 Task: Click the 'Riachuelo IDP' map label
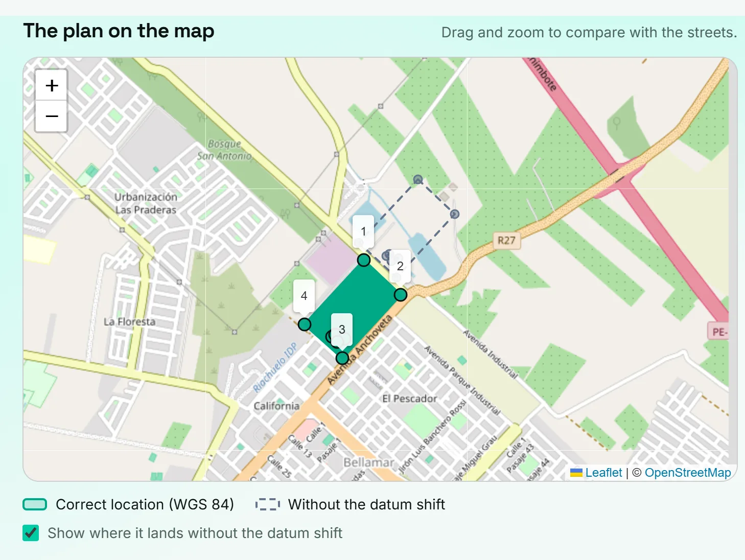click(x=275, y=368)
